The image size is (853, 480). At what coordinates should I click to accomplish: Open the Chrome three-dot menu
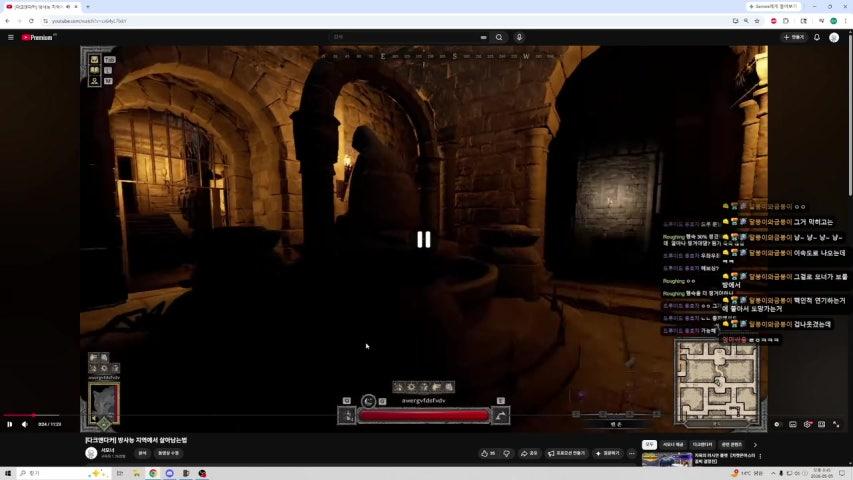[x=846, y=21]
